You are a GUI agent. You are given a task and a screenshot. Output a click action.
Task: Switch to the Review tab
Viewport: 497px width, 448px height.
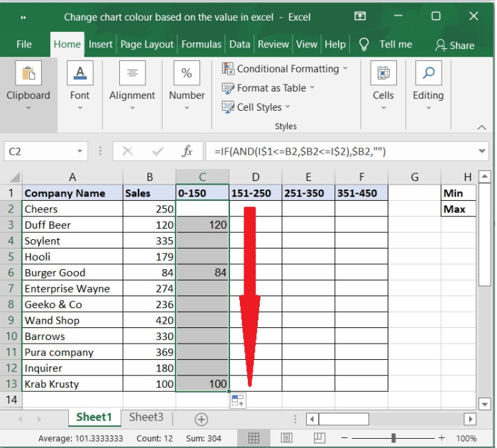(x=273, y=44)
